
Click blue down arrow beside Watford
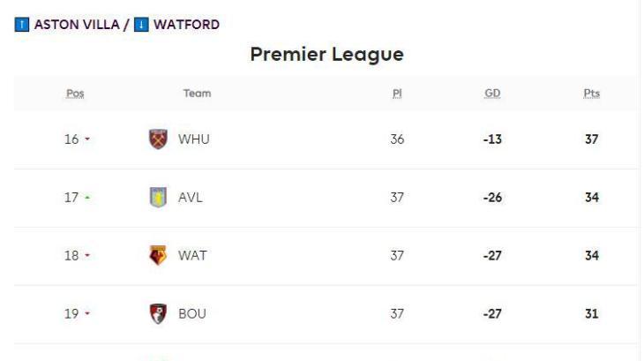point(141,25)
